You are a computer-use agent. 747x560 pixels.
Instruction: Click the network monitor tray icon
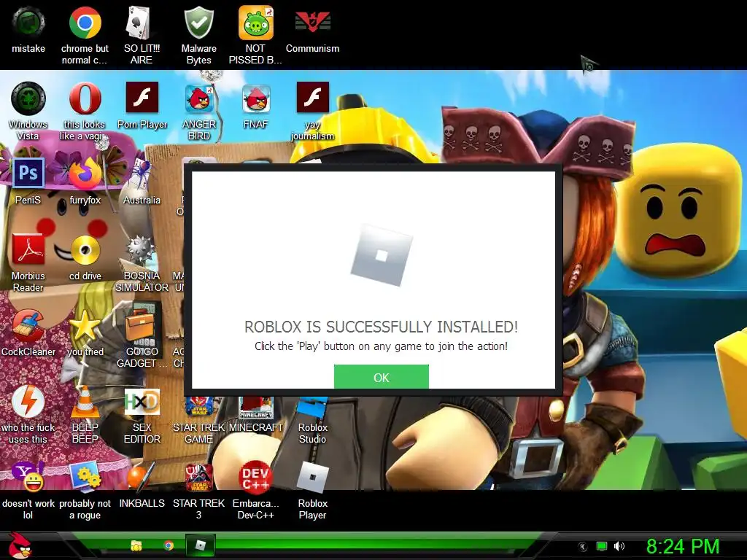(x=602, y=546)
